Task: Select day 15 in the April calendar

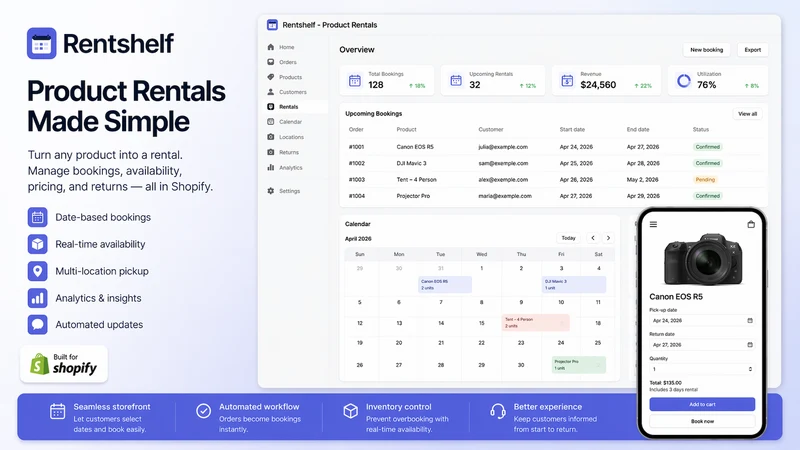Action: [x=482, y=323]
